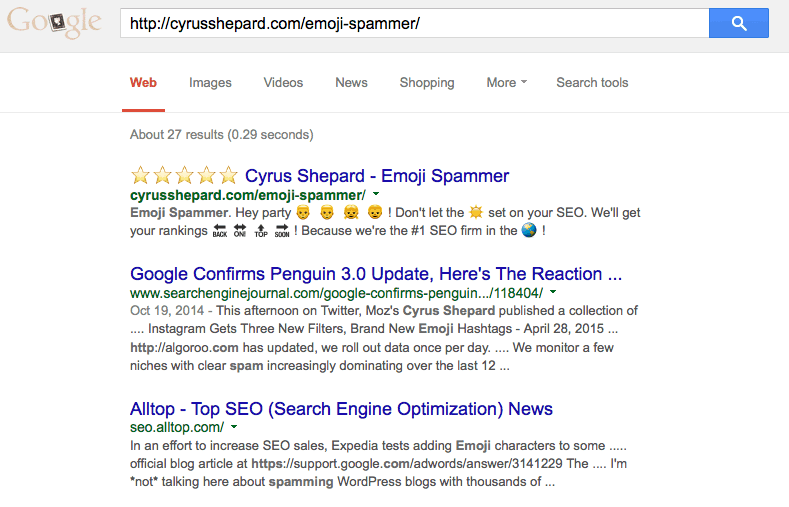Click the Google logo
The image size is (789, 507).
[x=54, y=23]
